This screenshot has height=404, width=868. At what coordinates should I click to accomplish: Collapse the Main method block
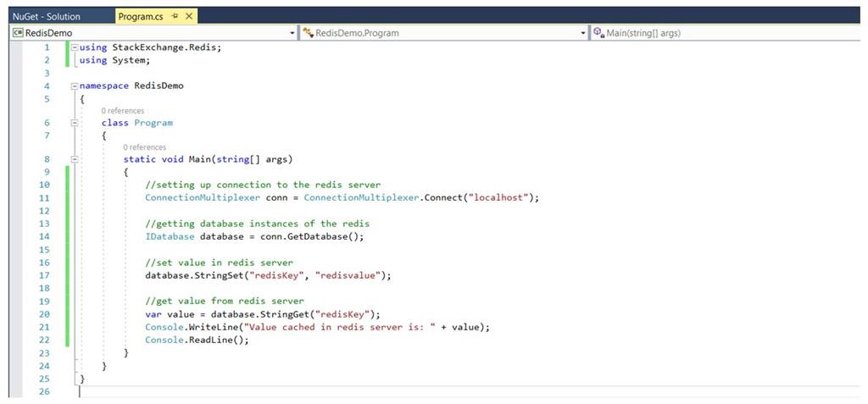point(75,160)
